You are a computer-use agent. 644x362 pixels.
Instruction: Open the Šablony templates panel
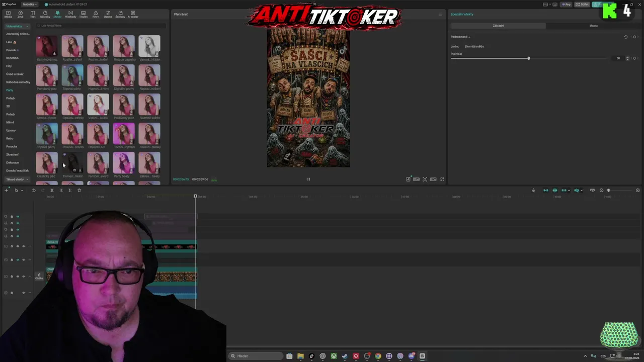point(120,14)
